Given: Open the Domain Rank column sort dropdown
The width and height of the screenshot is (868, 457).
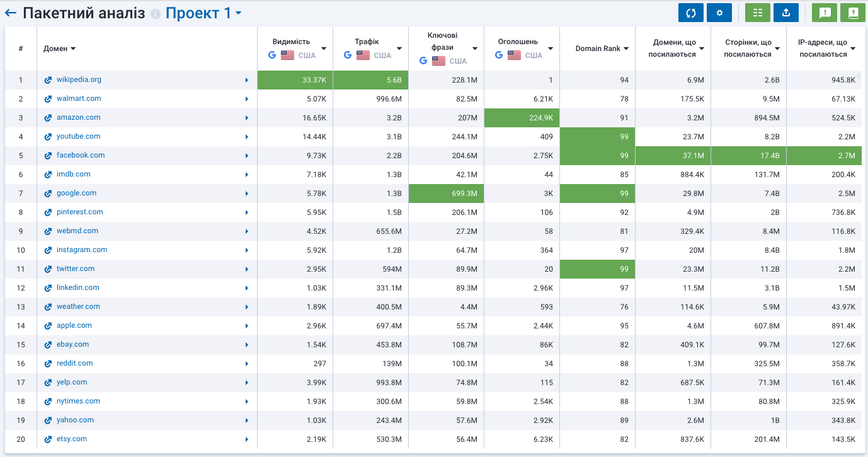Looking at the screenshot, I should (x=625, y=49).
